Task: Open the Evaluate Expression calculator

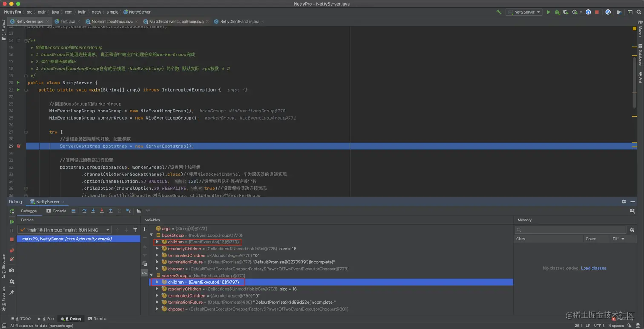Action: [x=139, y=211]
